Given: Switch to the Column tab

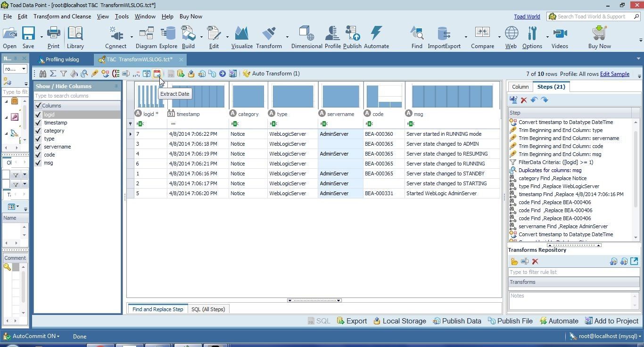Looking at the screenshot, I should click(x=520, y=87).
